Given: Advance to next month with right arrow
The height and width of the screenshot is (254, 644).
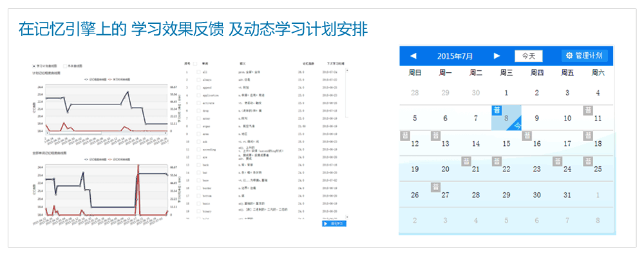Looking at the screenshot, I should 497,56.
